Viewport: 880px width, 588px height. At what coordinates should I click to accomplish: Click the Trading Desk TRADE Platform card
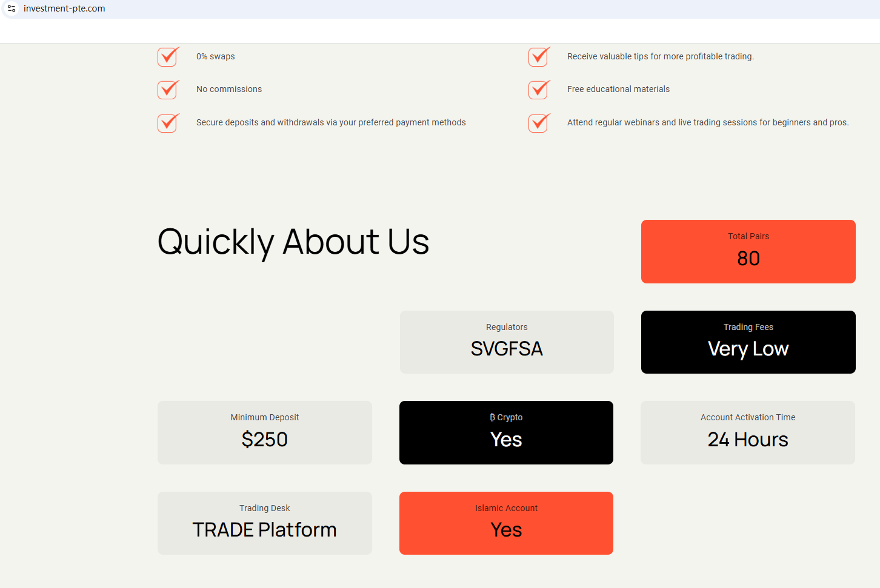(265, 523)
